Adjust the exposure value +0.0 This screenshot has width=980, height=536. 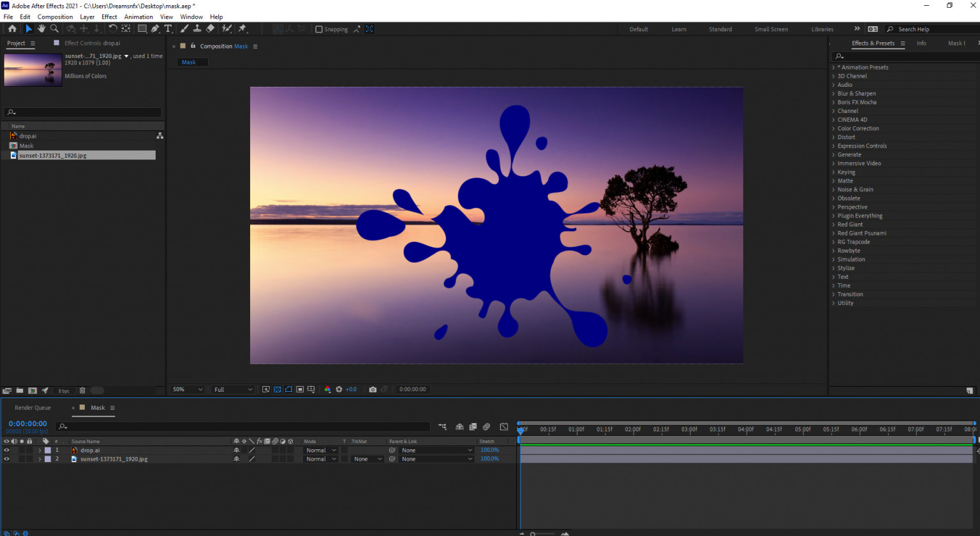[x=351, y=389]
